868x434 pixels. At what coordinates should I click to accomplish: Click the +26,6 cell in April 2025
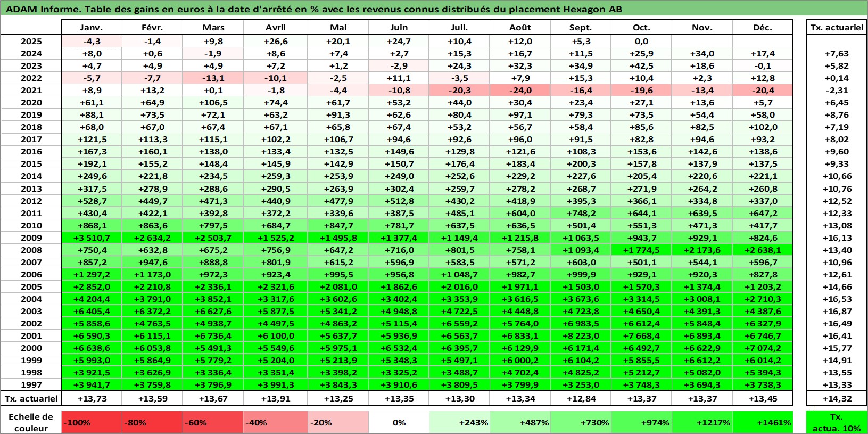click(x=275, y=42)
